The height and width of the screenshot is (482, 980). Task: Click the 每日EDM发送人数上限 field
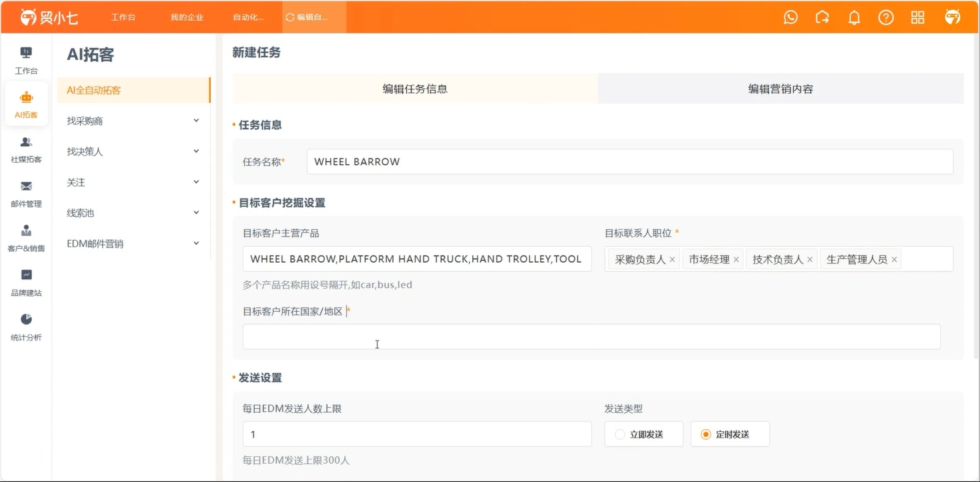pyautogui.click(x=417, y=434)
